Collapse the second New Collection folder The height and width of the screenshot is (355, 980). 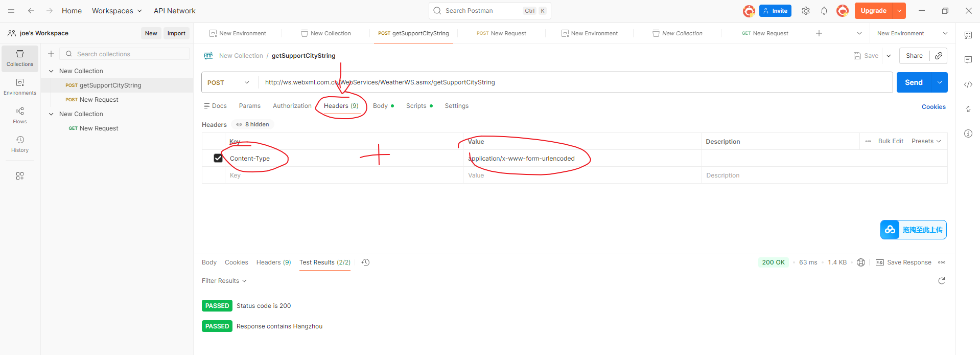(x=51, y=114)
